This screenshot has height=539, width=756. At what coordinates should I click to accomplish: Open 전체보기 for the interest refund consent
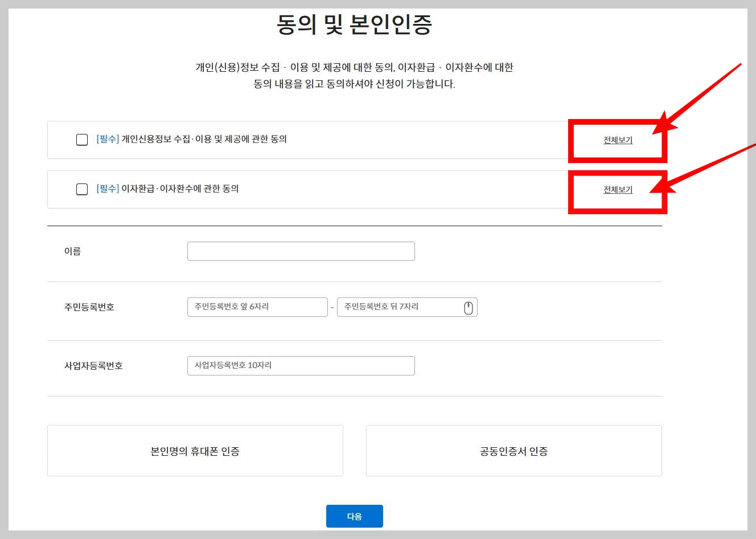pos(618,190)
